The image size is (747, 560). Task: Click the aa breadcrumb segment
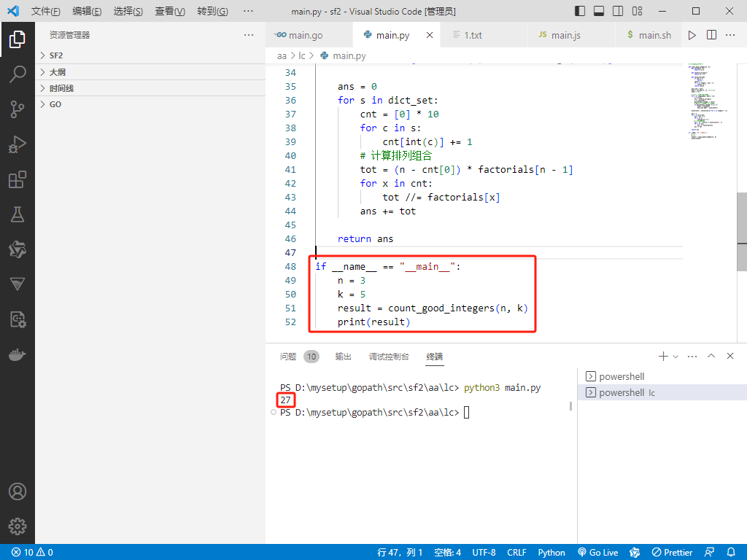pyautogui.click(x=282, y=55)
